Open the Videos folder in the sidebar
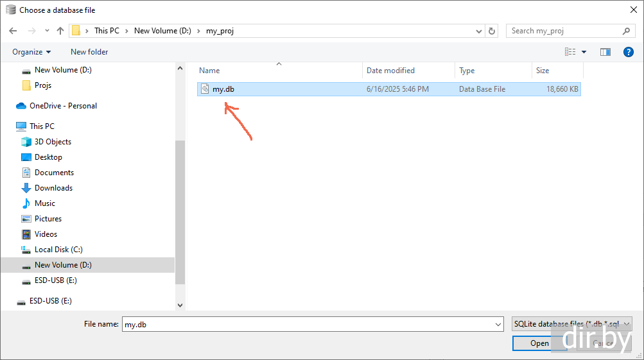Screen dimensions: 644x360 46,234
